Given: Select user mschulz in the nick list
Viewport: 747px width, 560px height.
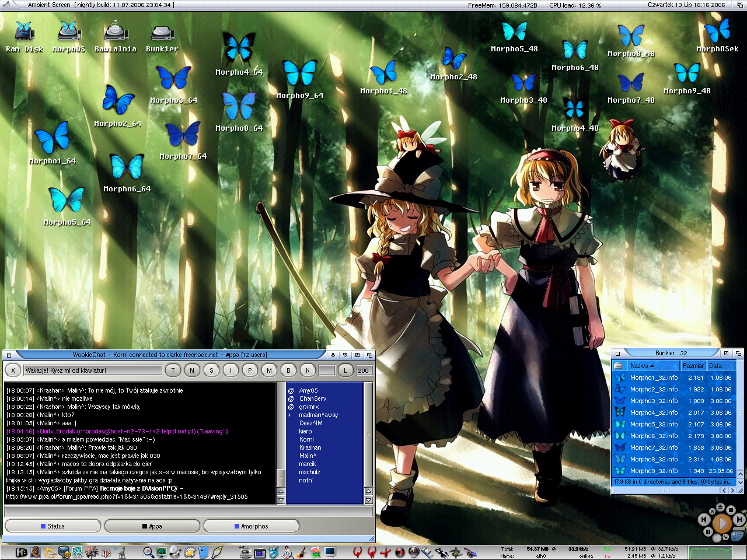Looking at the screenshot, I should 309,473.
